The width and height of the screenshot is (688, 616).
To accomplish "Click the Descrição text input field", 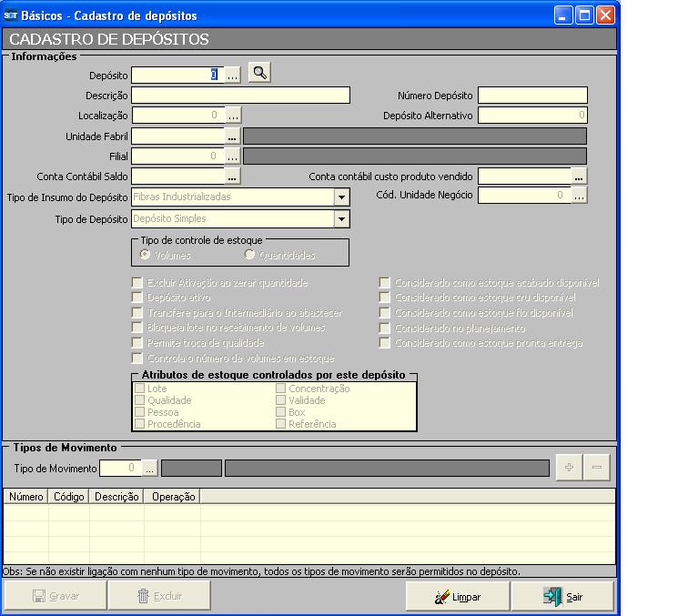I will [x=240, y=96].
